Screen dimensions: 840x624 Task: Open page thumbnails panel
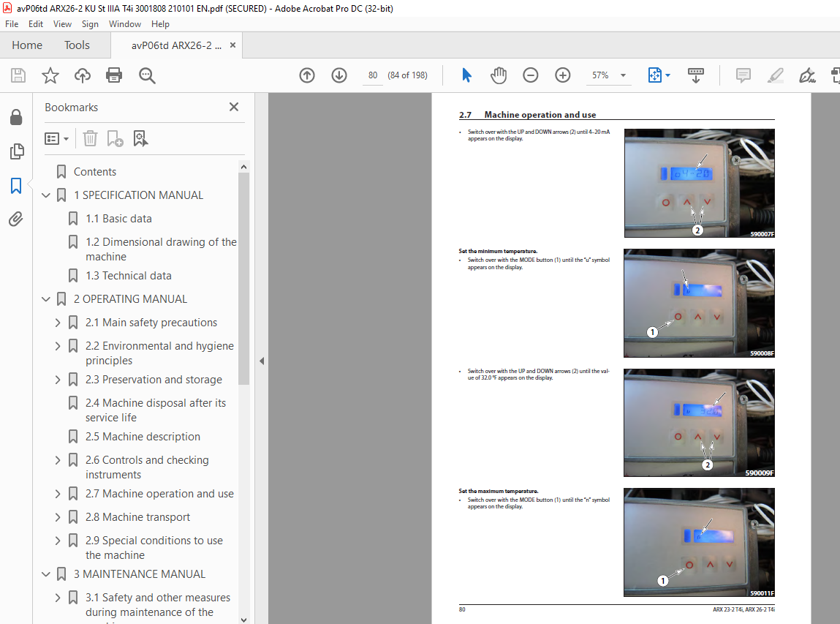17,151
